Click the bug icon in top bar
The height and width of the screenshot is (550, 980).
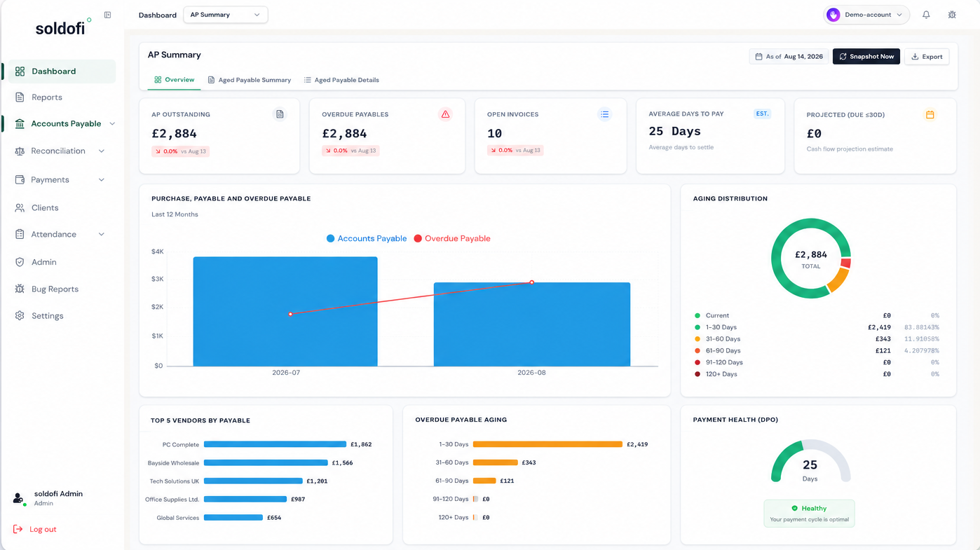(952, 15)
